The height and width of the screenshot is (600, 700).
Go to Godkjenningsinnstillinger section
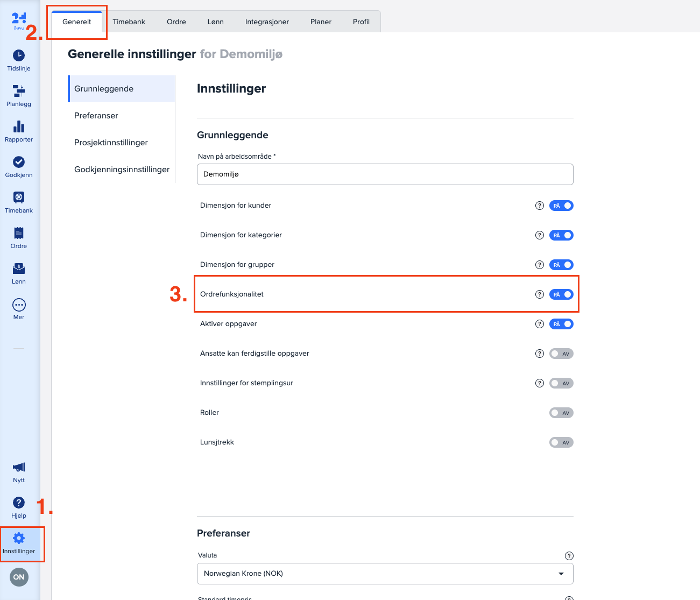point(122,170)
